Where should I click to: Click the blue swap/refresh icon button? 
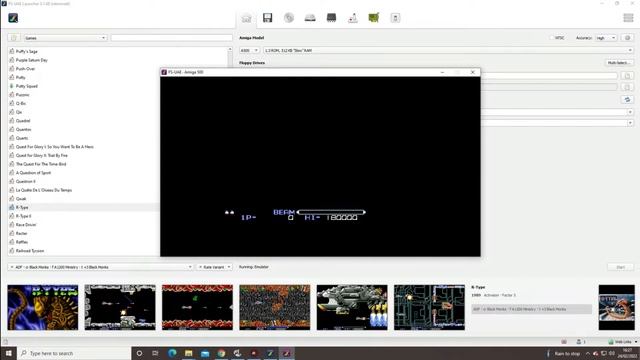(x=627, y=100)
